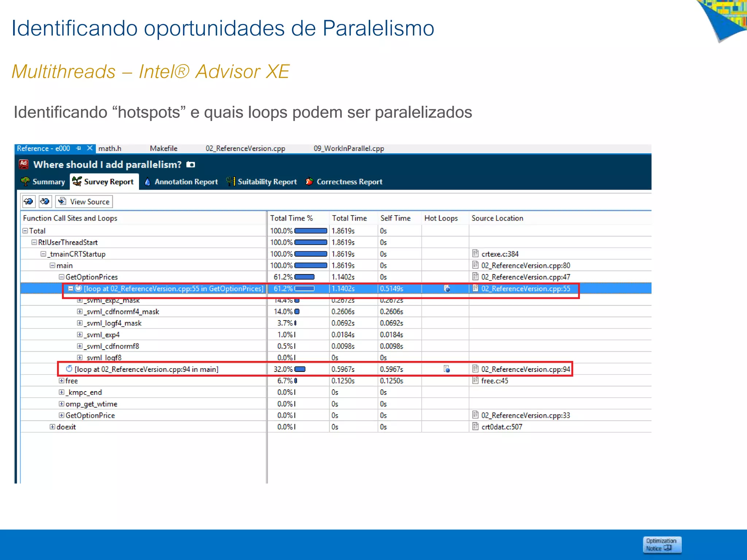
Task: Switch to the math.h file tab
Action: (110, 148)
